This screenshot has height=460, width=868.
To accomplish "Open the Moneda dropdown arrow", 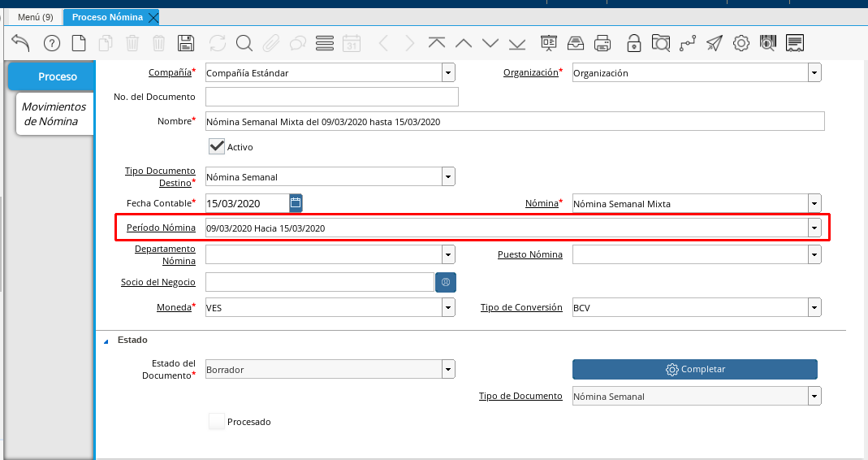I will click(448, 308).
